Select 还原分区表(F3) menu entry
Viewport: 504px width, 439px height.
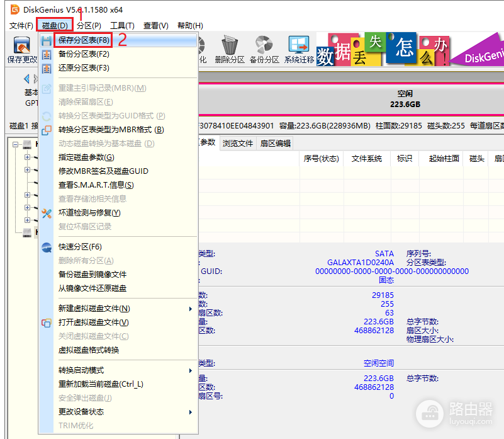pyautogui.click(x=118, y=68)
